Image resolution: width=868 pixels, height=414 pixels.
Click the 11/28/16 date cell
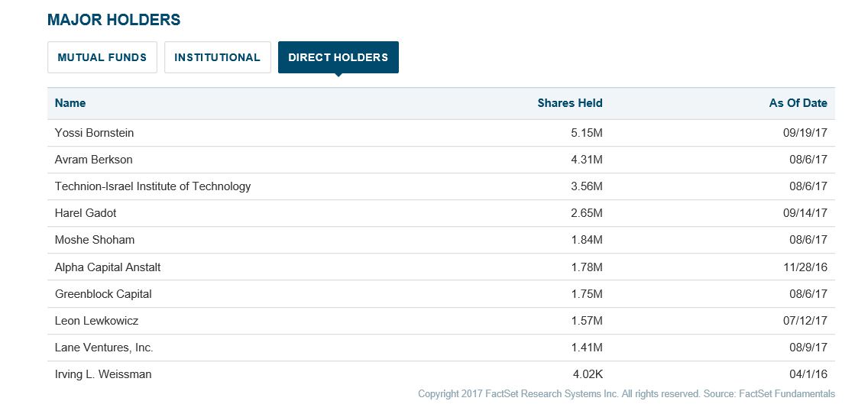point(805,267)
